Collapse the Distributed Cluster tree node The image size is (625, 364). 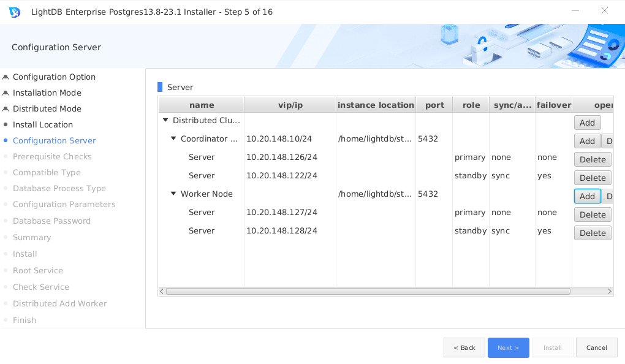pyautogui.click(x=165, y=120)
